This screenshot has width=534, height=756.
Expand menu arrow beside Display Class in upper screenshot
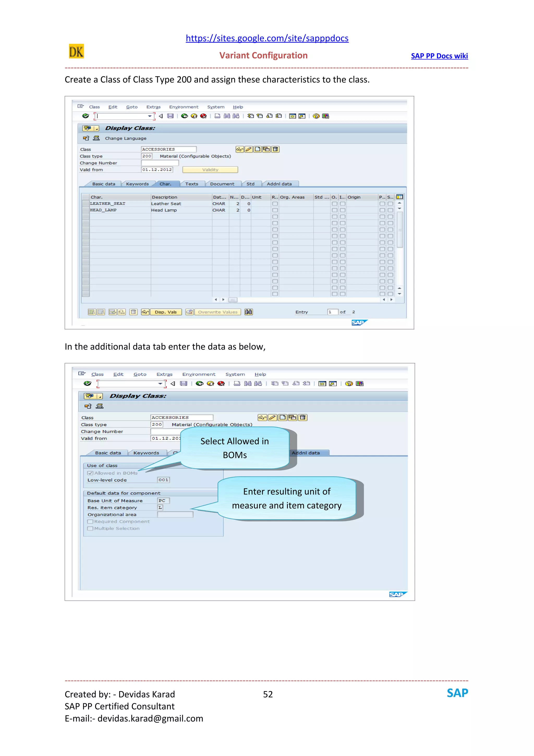96,128
